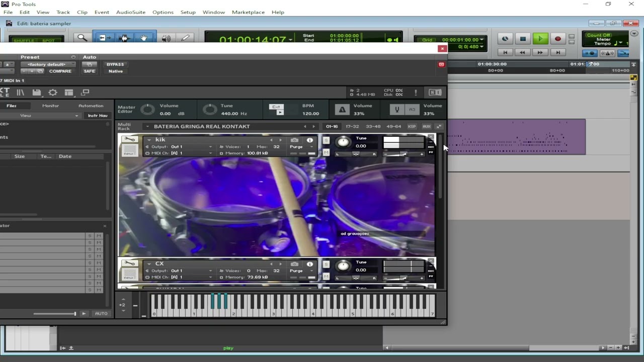Click Rewind in Pro Tools transport
Screen dimensions: 644x362
click(523, 52)
